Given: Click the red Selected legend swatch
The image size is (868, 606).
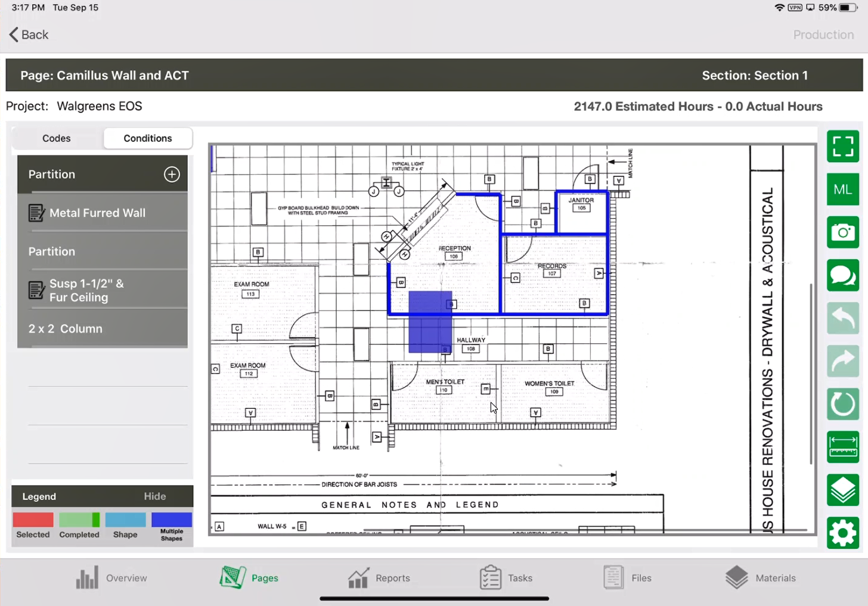Looking at the screenshot, I should tap(33, 520).
